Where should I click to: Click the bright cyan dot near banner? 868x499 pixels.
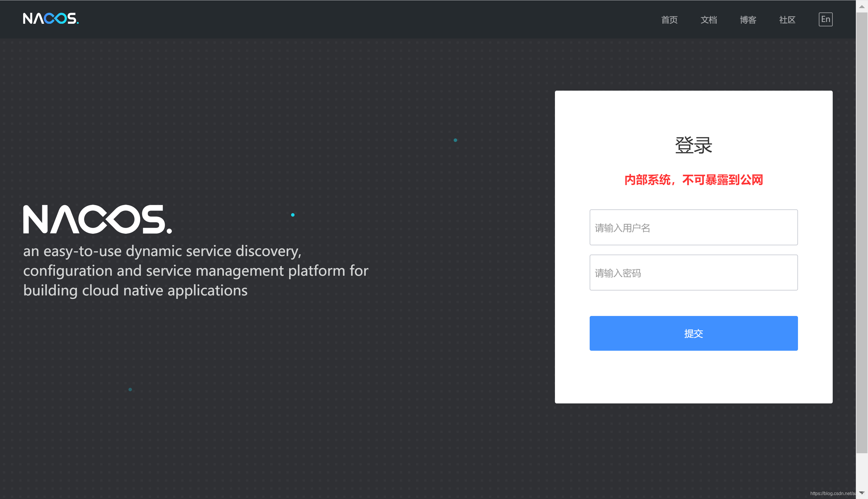tap(293, 215)
